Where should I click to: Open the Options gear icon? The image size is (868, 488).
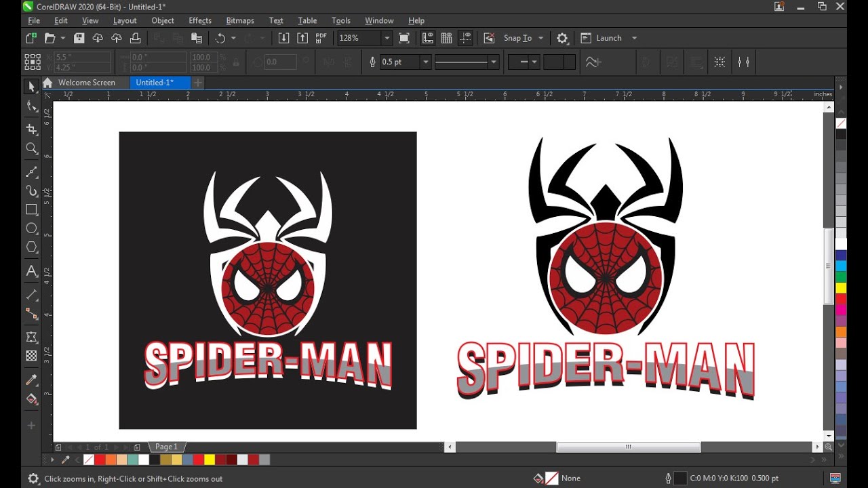pyautogui.click(x=562, y=38)
